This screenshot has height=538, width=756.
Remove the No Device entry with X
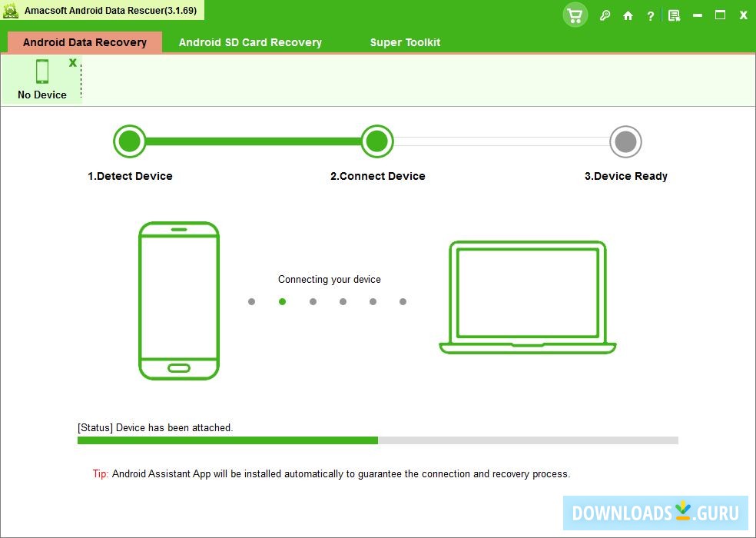coord(73,63)
